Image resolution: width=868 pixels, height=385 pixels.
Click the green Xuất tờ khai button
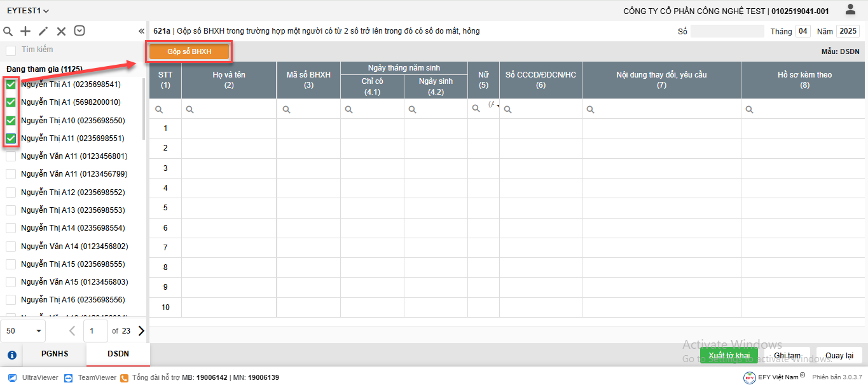(729, 355)
